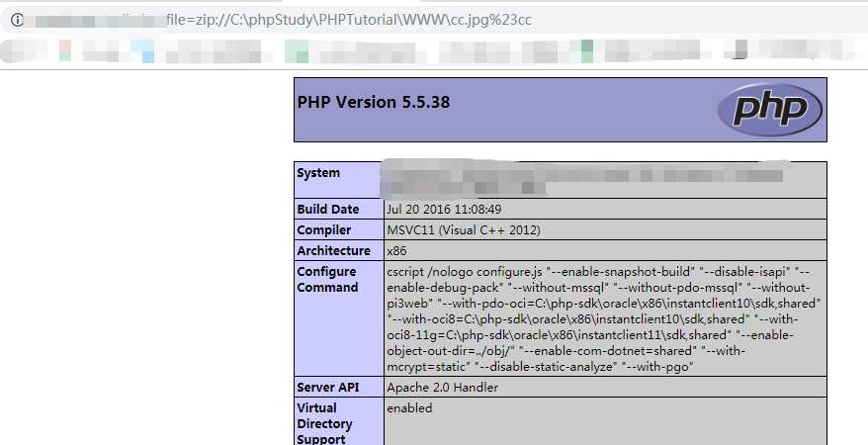Select the 'Apache 2.0 Handler' value
Screen dimensions: 868x445
442,388
